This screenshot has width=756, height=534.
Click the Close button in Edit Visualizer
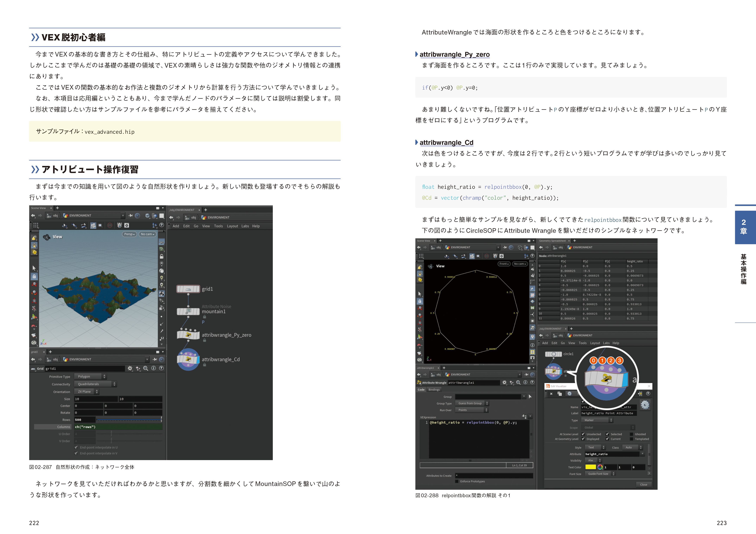tap(643, 485)
